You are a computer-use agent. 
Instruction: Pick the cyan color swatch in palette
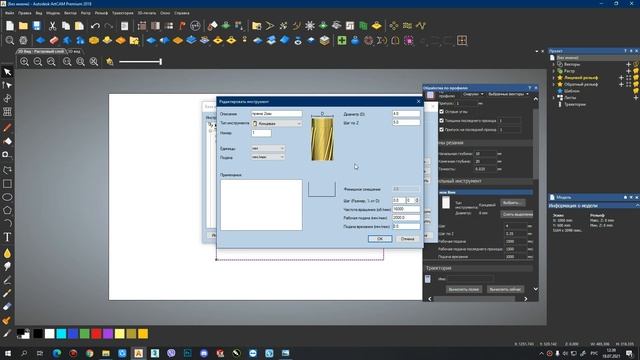61,334
